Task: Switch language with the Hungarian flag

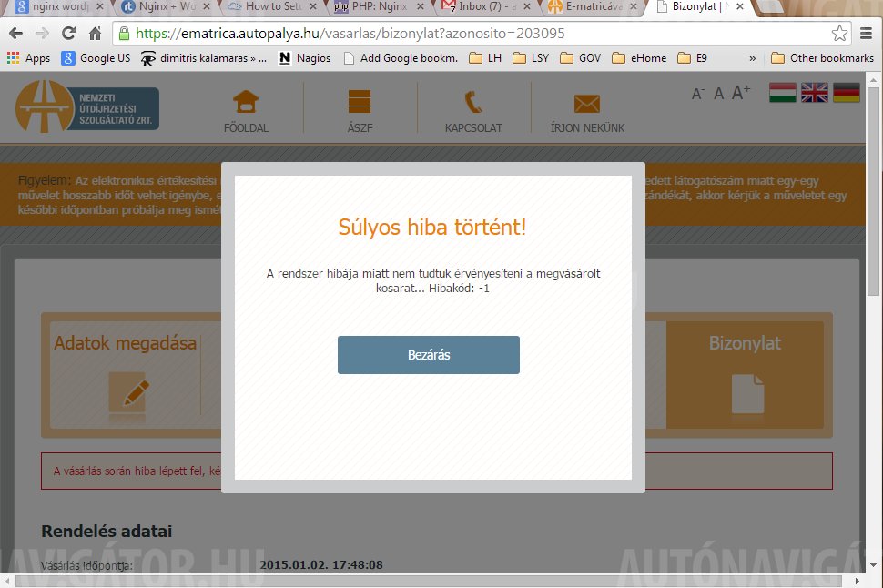Action: (x=783, y=93)
